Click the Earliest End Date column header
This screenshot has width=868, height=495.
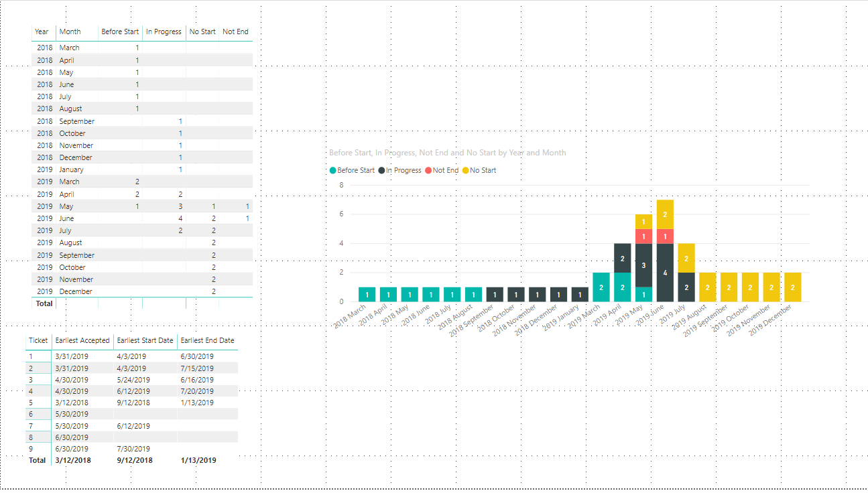[x=208, y=340]
